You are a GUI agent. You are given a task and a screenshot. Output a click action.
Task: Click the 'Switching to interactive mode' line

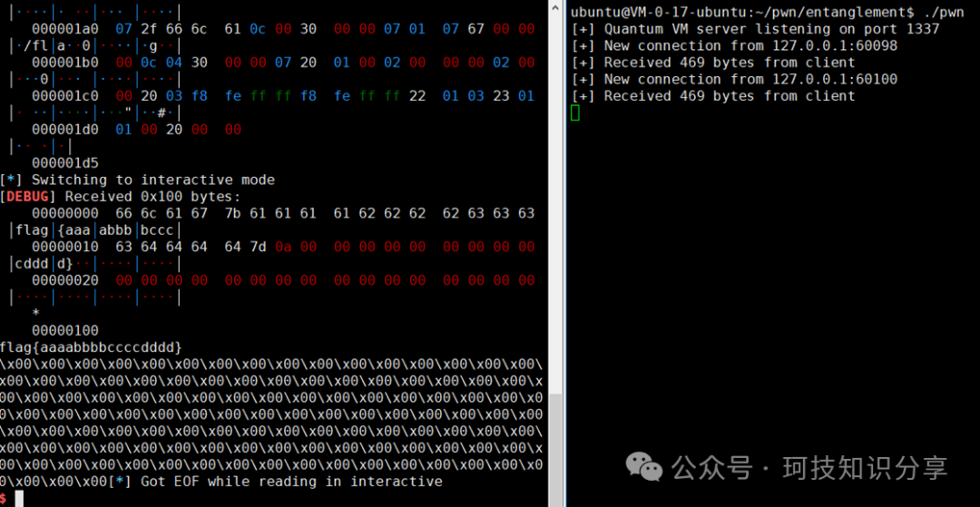[137, 180]
